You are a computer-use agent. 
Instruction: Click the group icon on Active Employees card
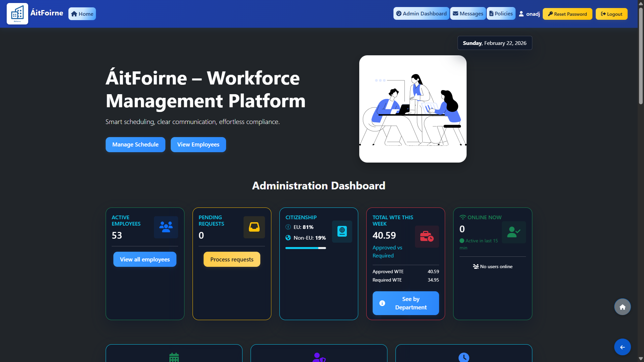point(166,227)
